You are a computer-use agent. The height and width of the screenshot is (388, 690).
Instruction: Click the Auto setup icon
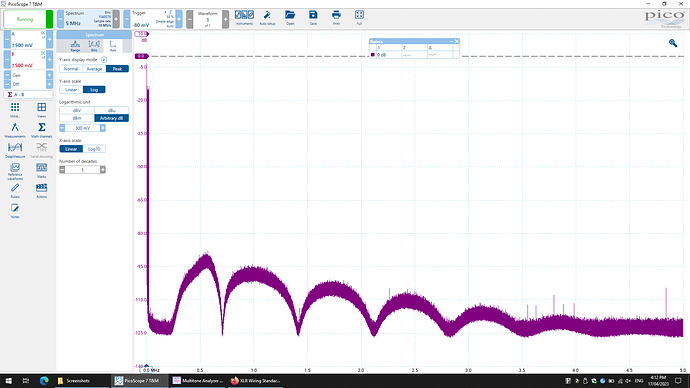[x=267, y=18]
